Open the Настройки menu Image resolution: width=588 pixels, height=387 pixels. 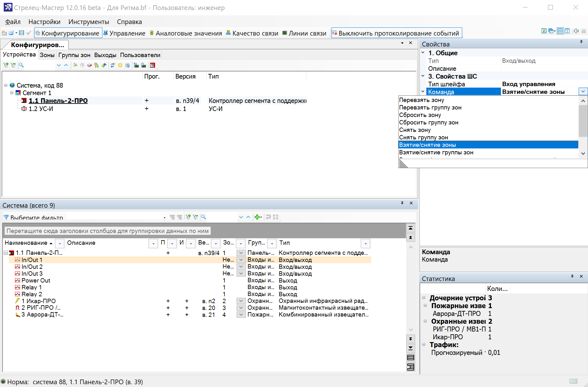pos(44,22)
